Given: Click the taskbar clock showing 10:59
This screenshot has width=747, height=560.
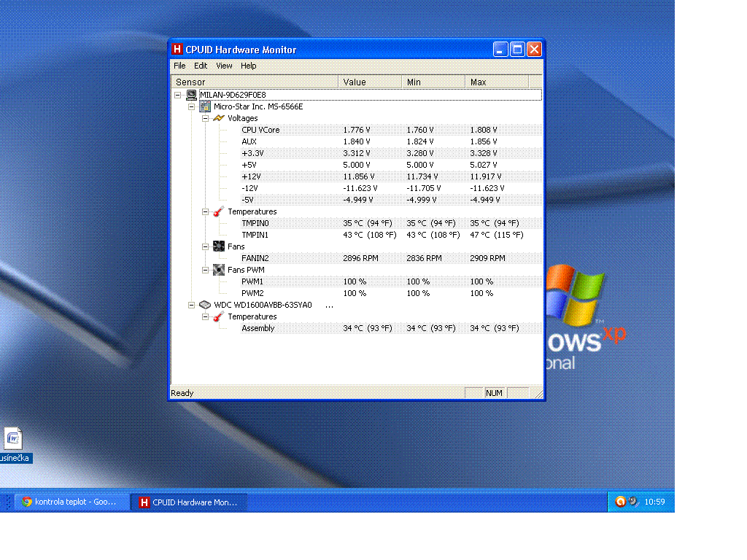Looking at the screenshot, I should (x=654, y=502).
